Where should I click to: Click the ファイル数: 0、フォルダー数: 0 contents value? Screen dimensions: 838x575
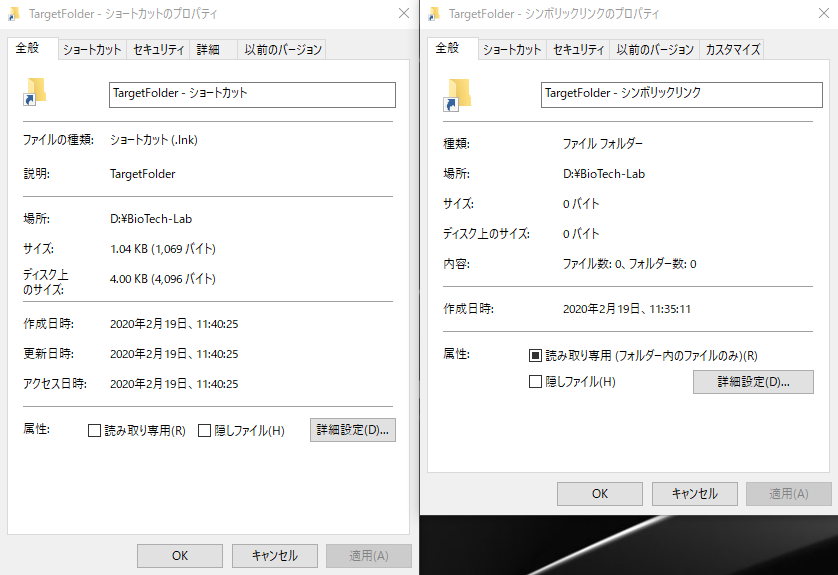click(x=630, y=264)
